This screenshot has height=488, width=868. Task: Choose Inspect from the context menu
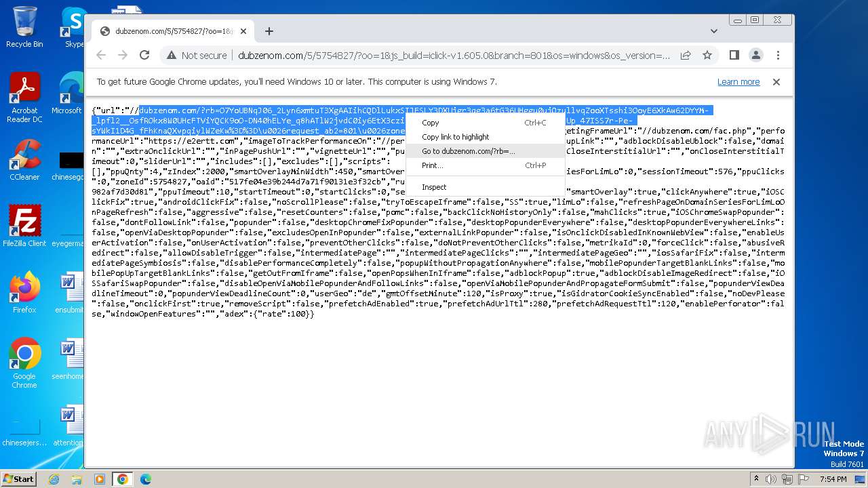coord(485,187)
